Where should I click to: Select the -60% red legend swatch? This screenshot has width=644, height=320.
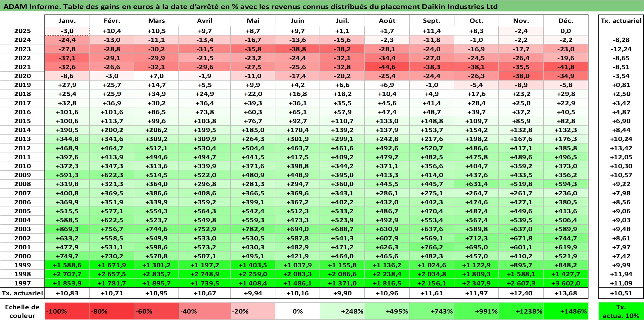pos(157,311)
